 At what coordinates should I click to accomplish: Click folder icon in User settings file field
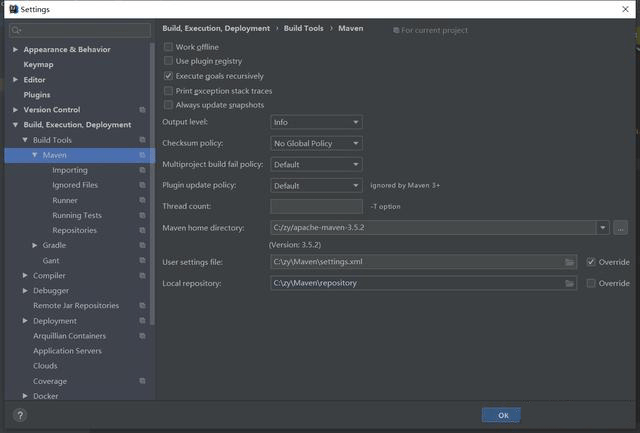[569, 262]
